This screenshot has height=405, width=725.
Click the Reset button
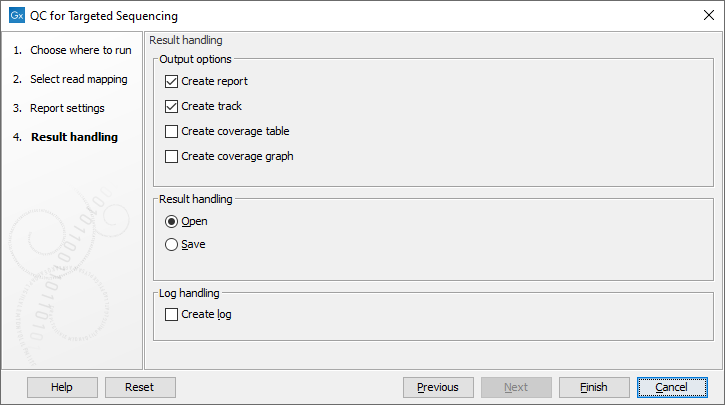139,387
